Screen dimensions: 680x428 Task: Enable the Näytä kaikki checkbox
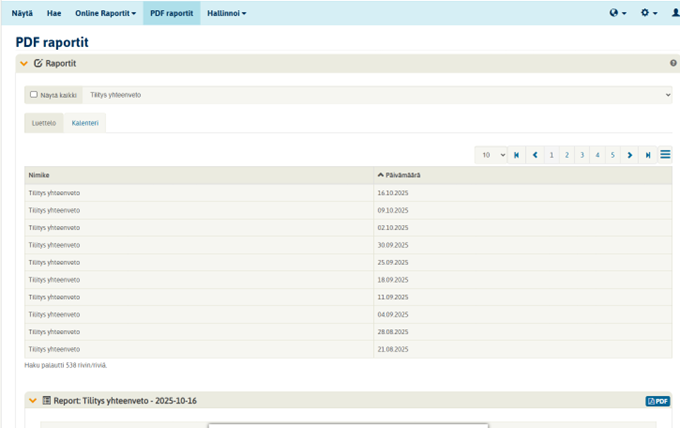click(x=34, y=95)
